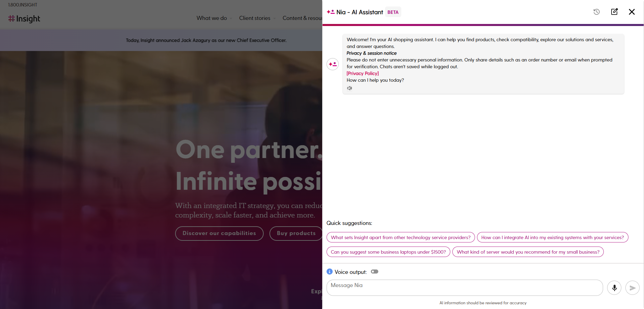
Task: Select what sets Insight apart suggestion
Action: pos(401,237)
